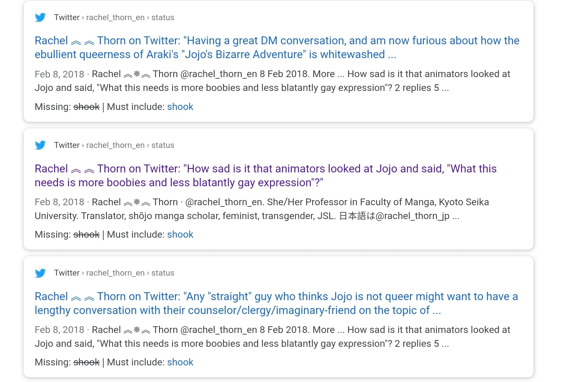This screenshot has width=588, height=382.
Task: Click the Twitter bird icon of the third result
Action: [x=40, y=273]
